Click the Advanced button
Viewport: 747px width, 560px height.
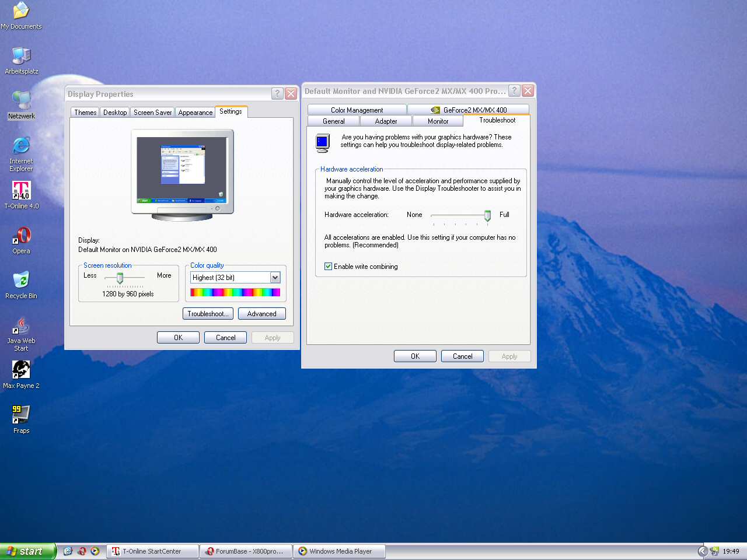click(x=261, y=314)
